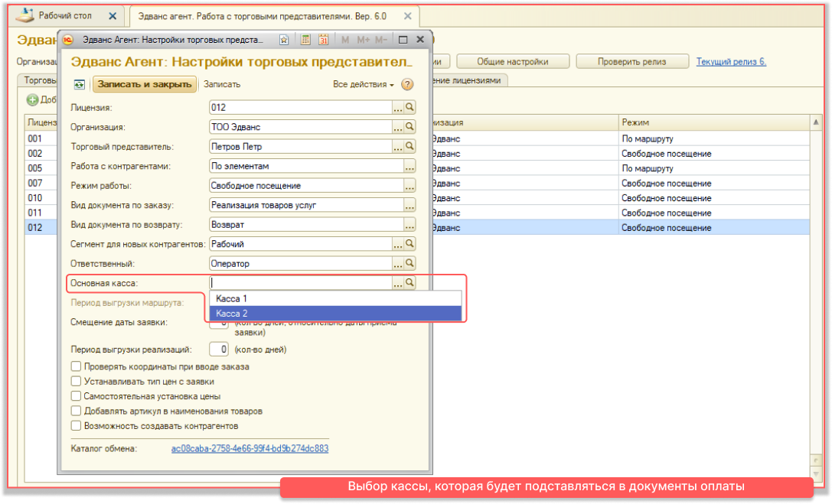The image size is (832, 504).
Task: Click the 1C logo icon in the dialog title
Action: pos(68,40)
